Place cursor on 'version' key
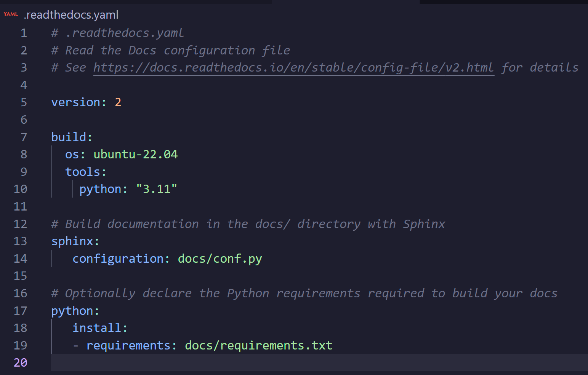 [x=76, y=102]
